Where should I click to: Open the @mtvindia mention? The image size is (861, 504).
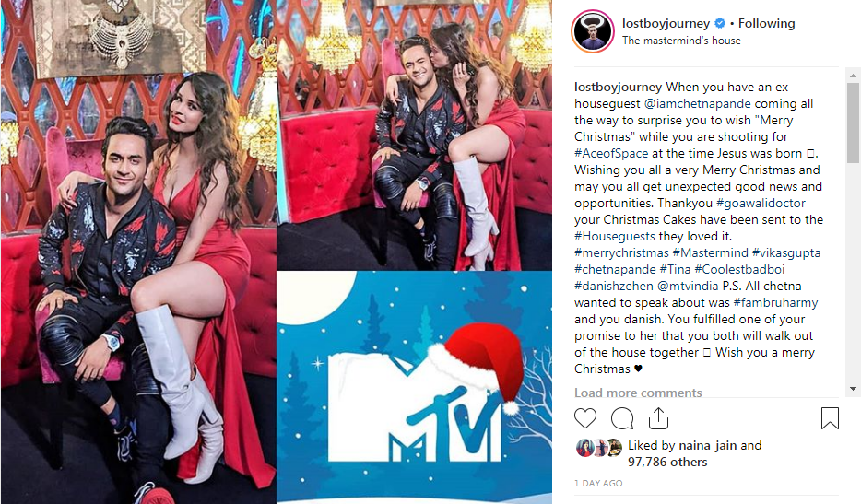tap(688, 286)
